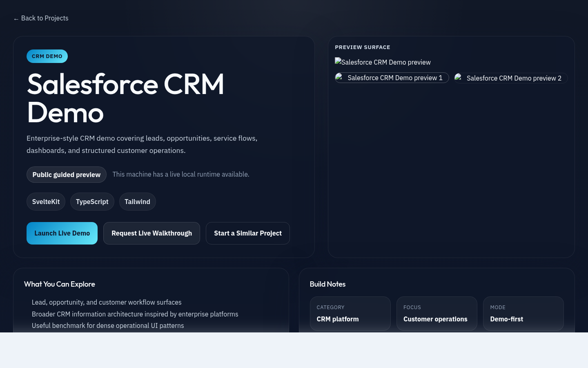
Task: Select the Tailwind technology tag
Action: click(x=137, y=202)
